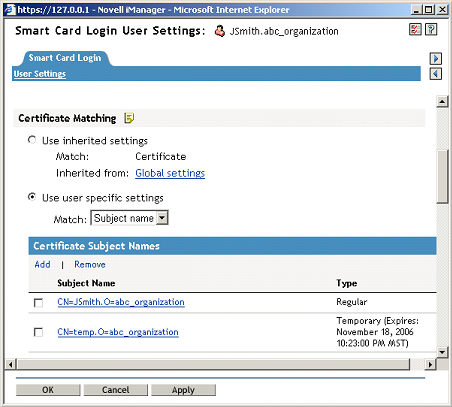Image resolution: width=452 pixels, height=407 pixels.
Task: Select Use inherited settings radio button
Action: coord(32,140)
